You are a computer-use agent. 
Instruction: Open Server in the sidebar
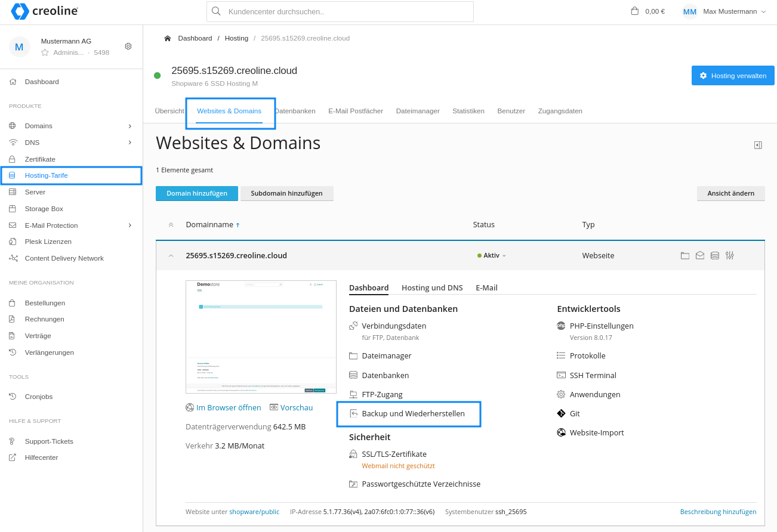tap(35, 192)
